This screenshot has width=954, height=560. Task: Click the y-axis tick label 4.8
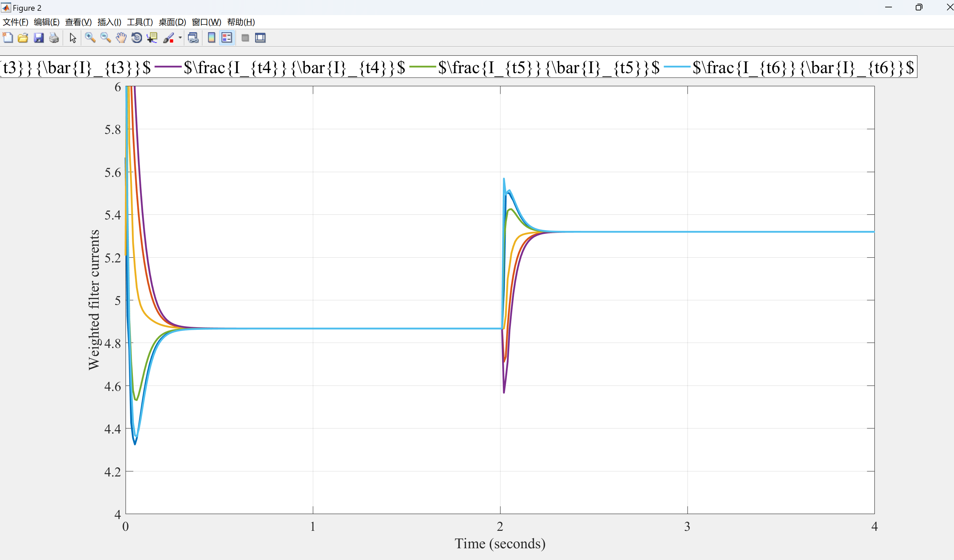113,343
